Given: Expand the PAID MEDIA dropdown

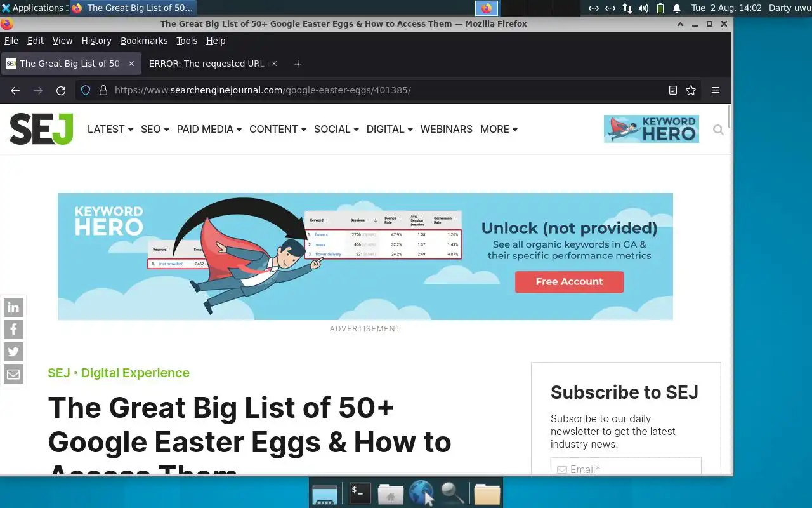Looking at the screenshot, I should coord(209,129).
